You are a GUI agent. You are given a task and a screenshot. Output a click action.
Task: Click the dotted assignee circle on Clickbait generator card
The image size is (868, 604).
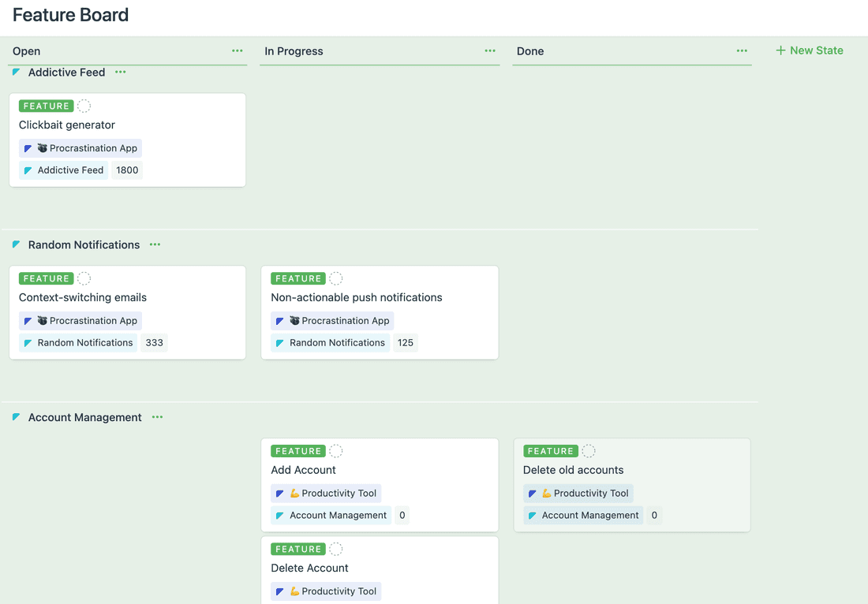click(x=83, y=105)
